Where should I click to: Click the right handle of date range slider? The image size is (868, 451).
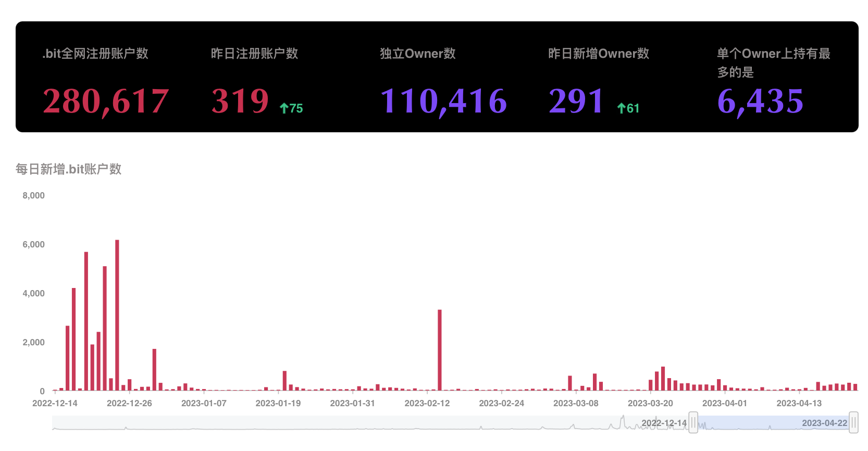pyautogui.click(x=853, y=422)
